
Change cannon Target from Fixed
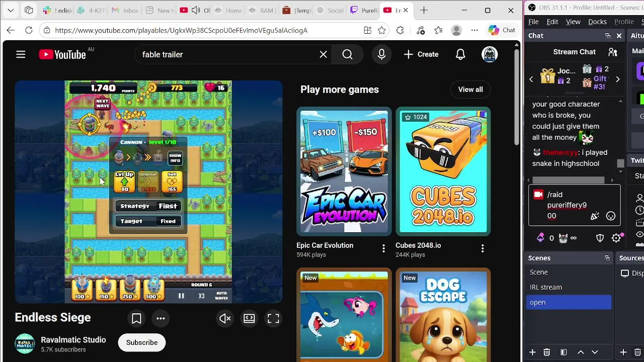pos(148,221)
